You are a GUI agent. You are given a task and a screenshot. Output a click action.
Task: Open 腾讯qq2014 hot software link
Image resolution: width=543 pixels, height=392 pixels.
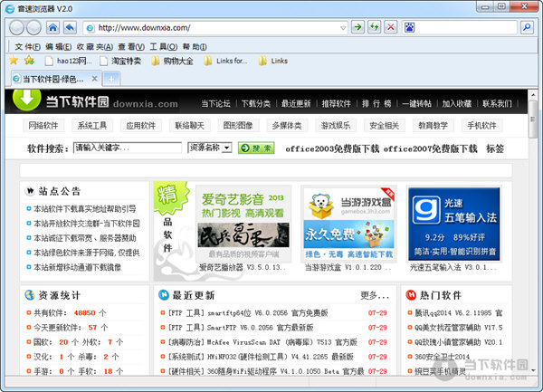coord(459,313)
